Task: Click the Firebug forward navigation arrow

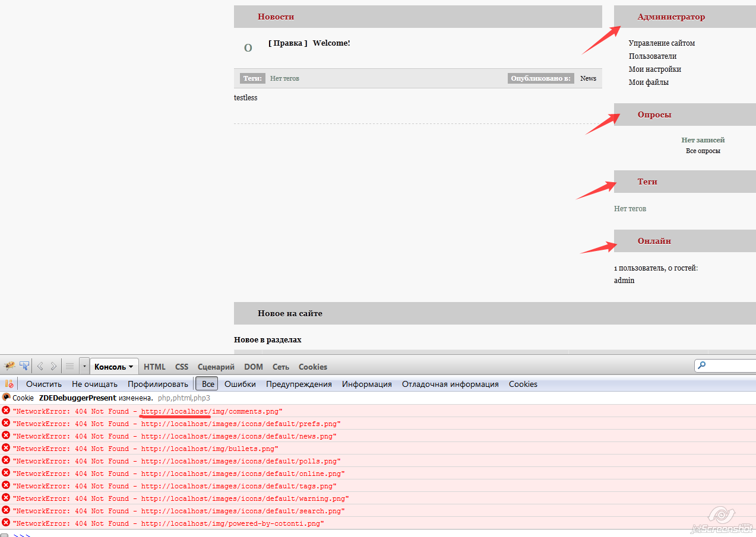Action: pos(53,366)
